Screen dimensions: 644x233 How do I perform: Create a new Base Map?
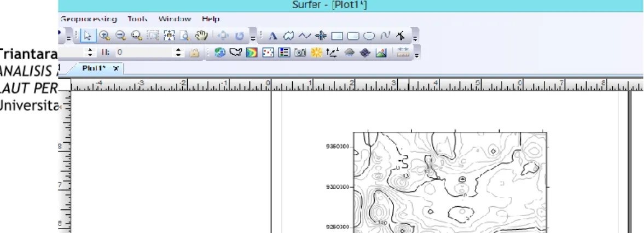tap(236, 53)
